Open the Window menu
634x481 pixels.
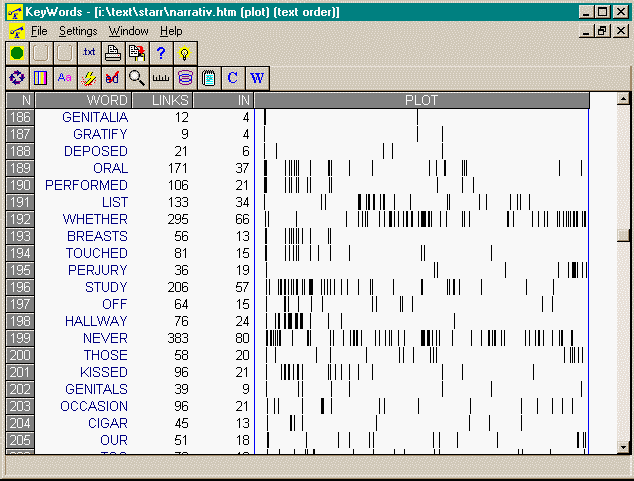[128, 31]
